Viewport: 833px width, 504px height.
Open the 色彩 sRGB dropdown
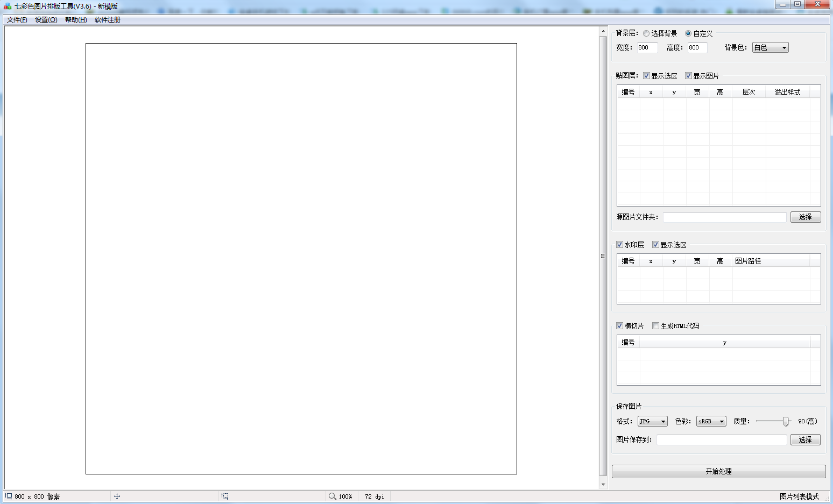pyautogui.click(x=711, y=421)
